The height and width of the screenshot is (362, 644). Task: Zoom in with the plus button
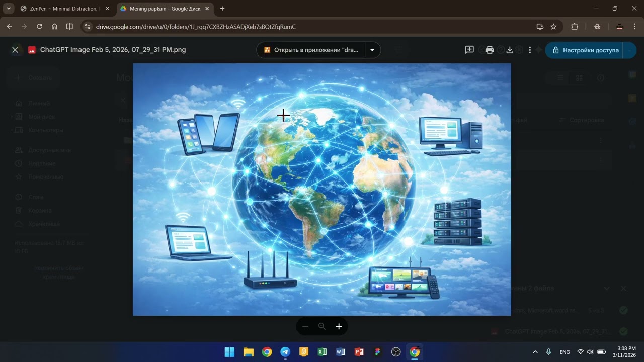339,326
